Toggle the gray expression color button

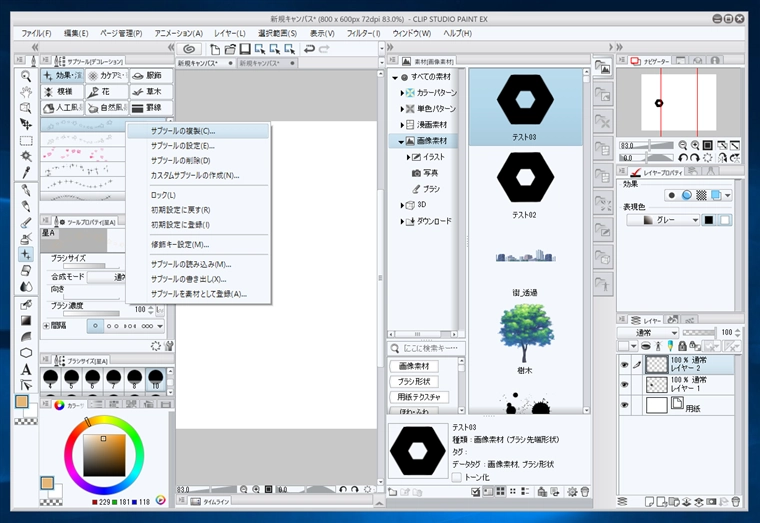click(x=709, y=220)
